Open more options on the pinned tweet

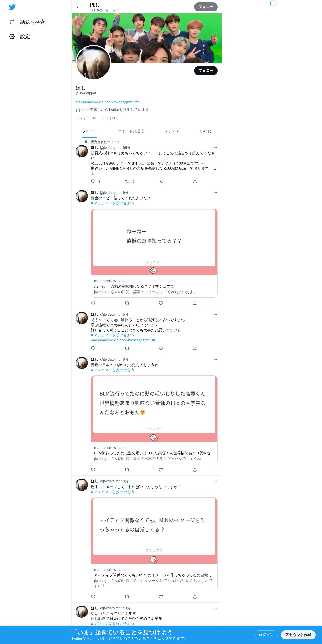215,148
